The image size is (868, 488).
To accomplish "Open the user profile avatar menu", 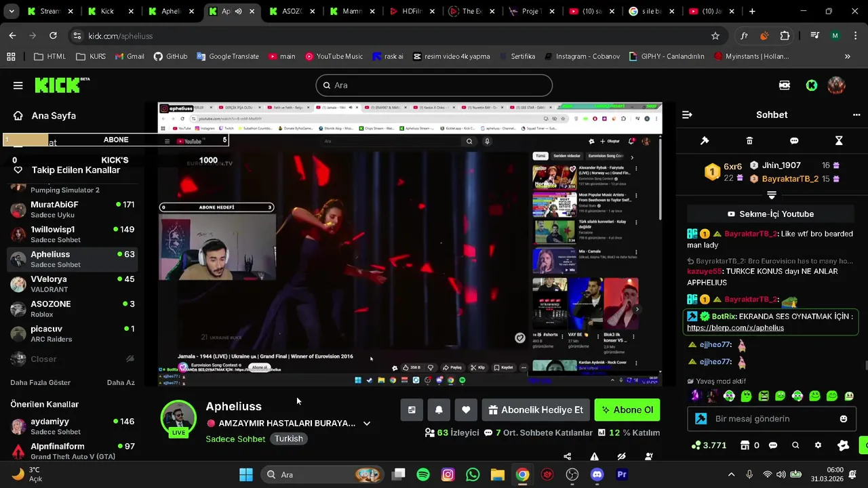I will (836, 85).
